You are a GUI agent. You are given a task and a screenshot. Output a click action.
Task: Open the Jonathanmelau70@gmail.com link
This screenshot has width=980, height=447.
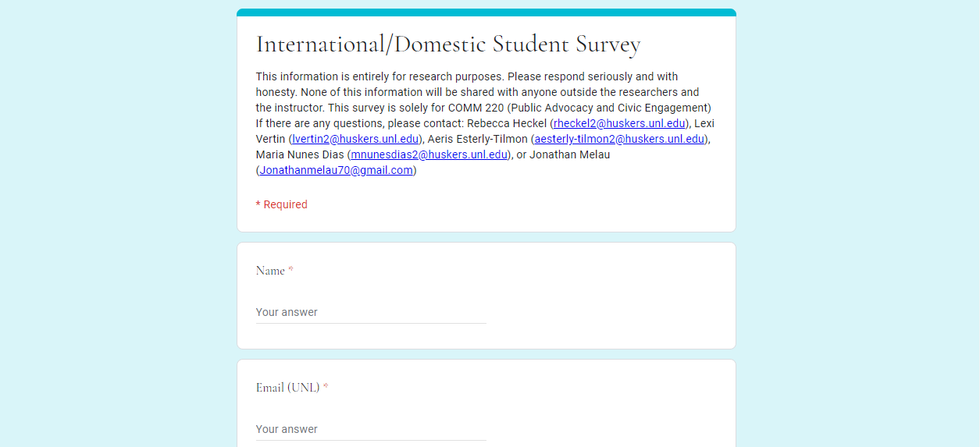tap(336, 170)
